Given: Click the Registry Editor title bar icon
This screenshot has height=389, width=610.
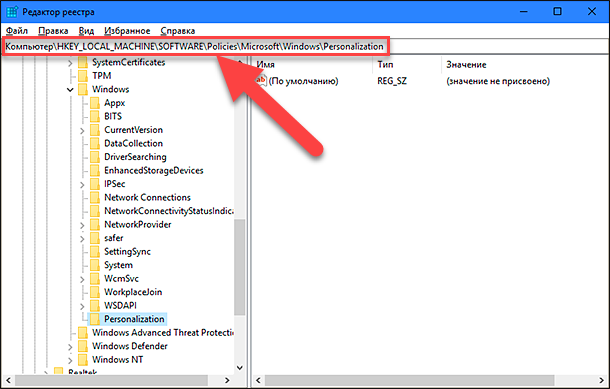Looking at the screenshot, I should coord(12,12).
